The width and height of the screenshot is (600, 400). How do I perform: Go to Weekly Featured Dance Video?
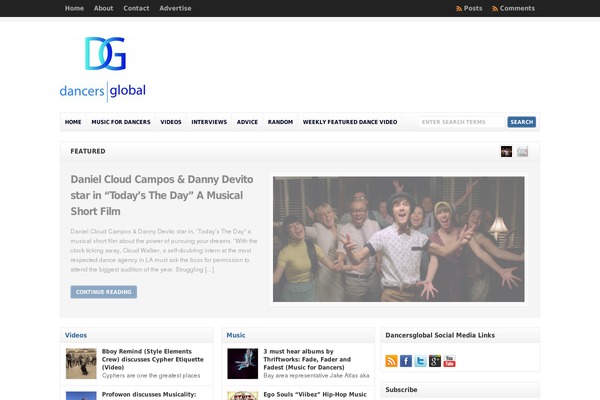point(350,122)
